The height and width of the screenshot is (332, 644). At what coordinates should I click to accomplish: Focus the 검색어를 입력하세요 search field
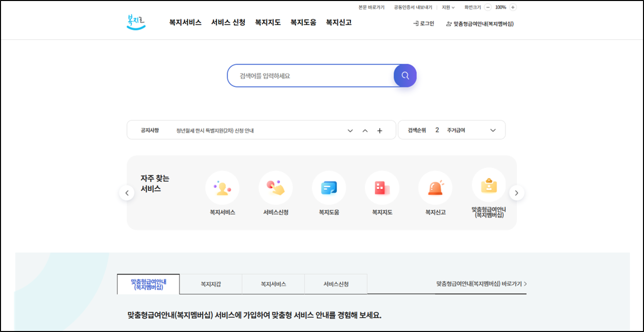310,76
